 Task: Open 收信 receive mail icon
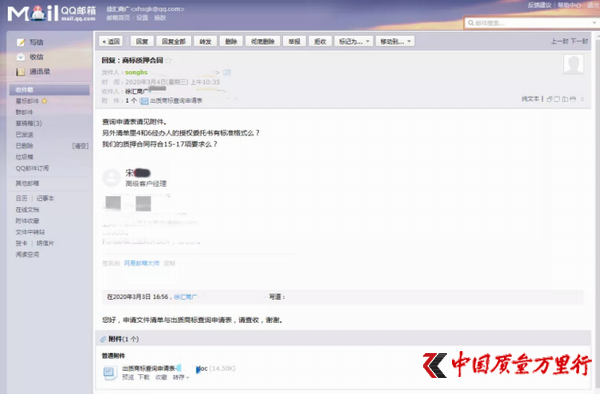click(21, 57)
